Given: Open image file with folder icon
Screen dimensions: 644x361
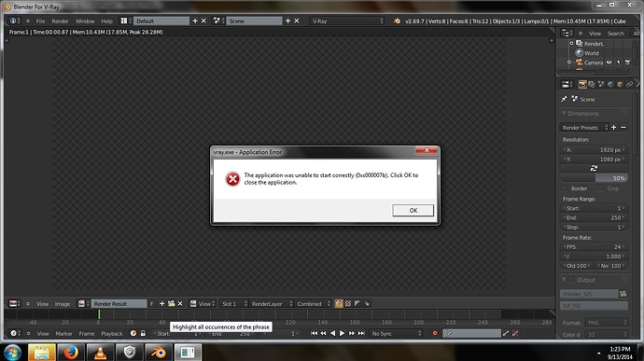Looking at the screenshot, I should 172,303.
